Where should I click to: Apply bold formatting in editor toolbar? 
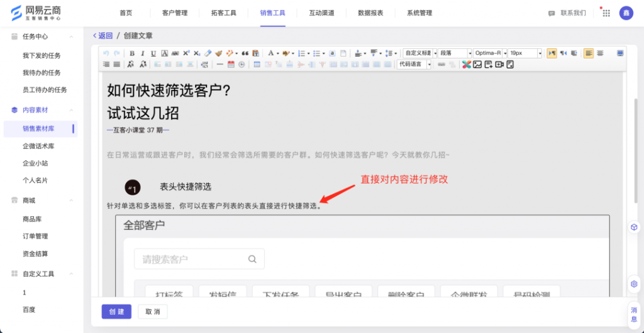[x=132, y=53]
